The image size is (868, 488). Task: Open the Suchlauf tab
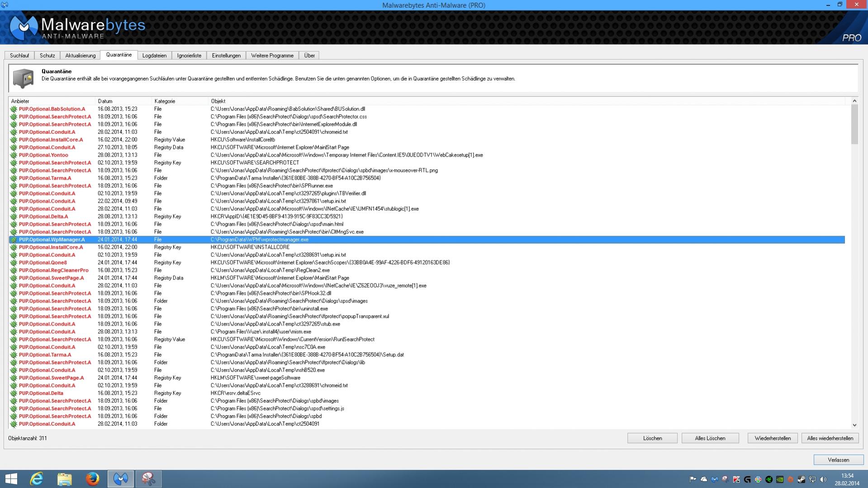(19, 55)
